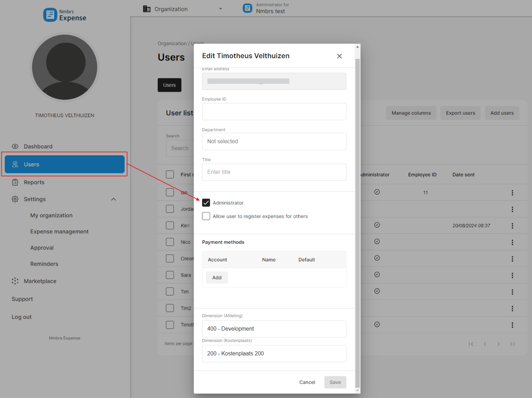The width and height of the screenshot is (532, 398).
Task: Select the checkbox for Jordan's row
Action: [170, 209]
